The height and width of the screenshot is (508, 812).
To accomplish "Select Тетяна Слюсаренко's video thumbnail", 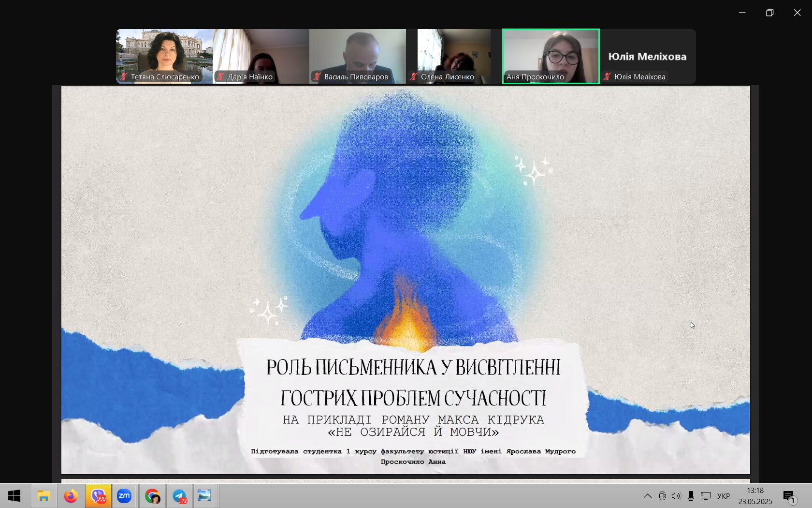I will point(164,56).
